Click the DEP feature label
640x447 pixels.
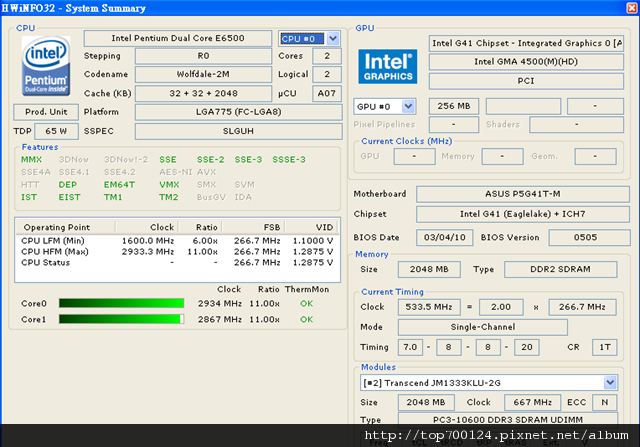click(68, 185)
